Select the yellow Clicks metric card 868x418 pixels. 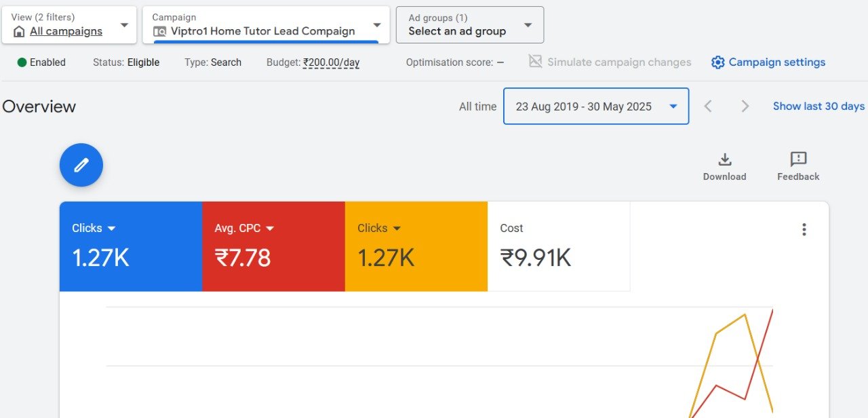(416, 246)
